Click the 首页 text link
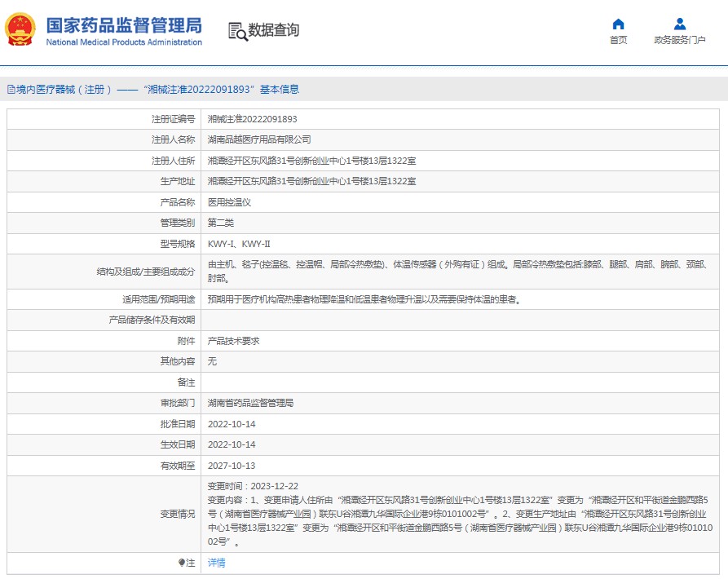This screenshot has height=579, width=728. pos(619,41)
